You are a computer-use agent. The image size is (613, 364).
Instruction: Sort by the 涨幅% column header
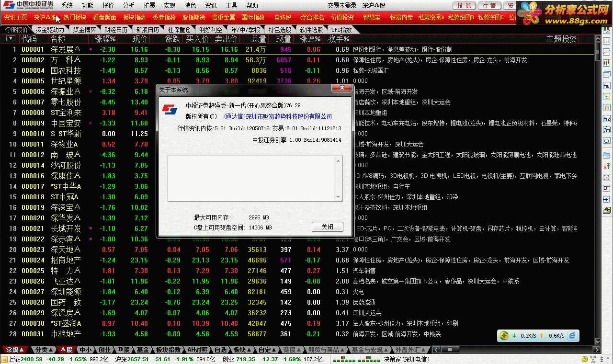105,39
